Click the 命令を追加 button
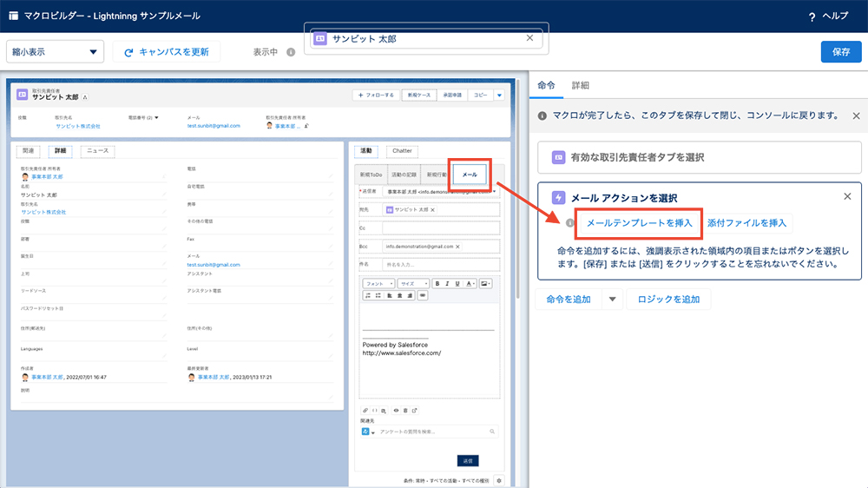Screen dimensions: 868x488 (569, 299)
